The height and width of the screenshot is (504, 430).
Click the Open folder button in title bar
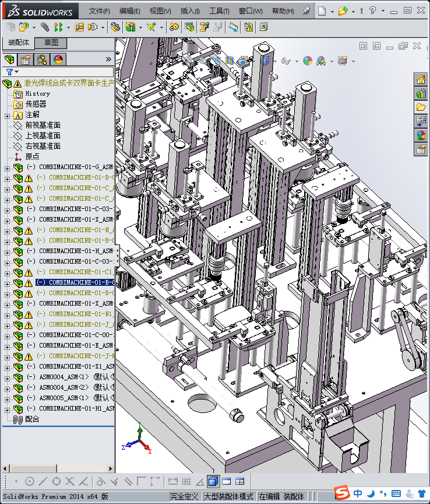(x=343, y=11)
